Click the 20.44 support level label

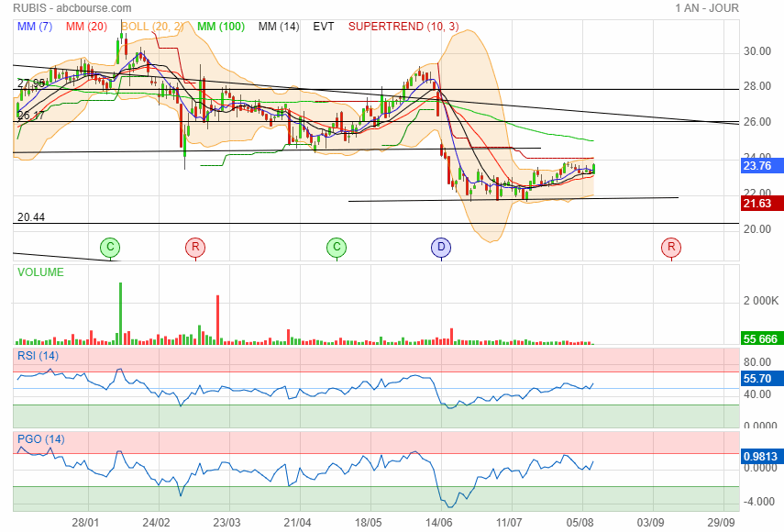point(31,217)
